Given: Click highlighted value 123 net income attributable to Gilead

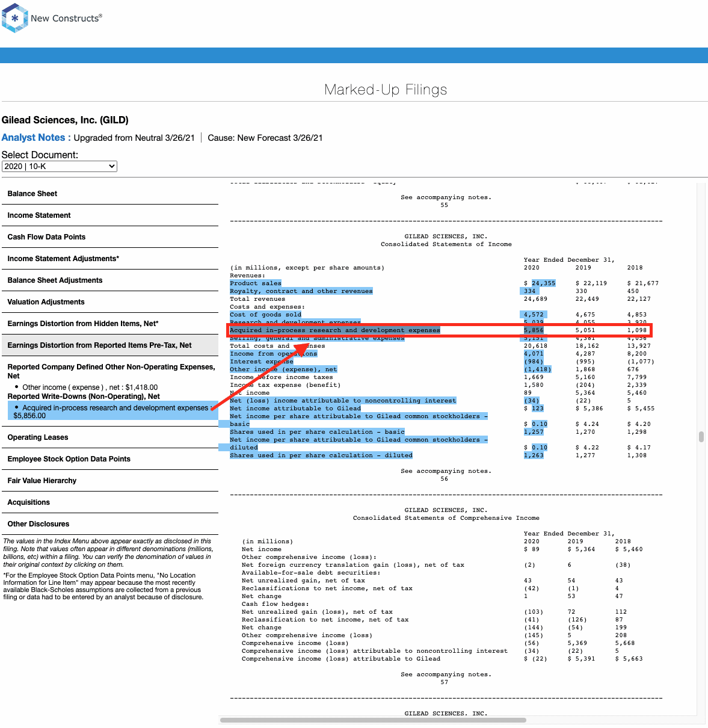Looking at the screenshot, I should [537, 409].
